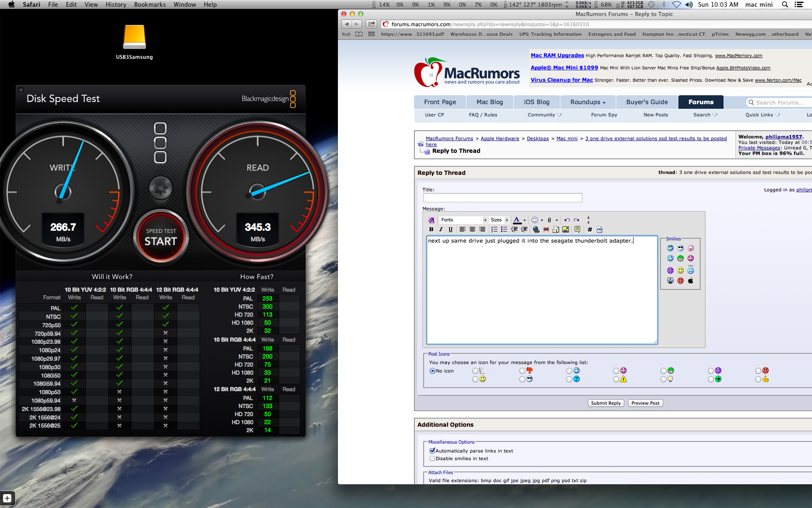This screenshot has width=812, height=508.
Task: Click the Apple logo smiley
Action: pos(691,281)
